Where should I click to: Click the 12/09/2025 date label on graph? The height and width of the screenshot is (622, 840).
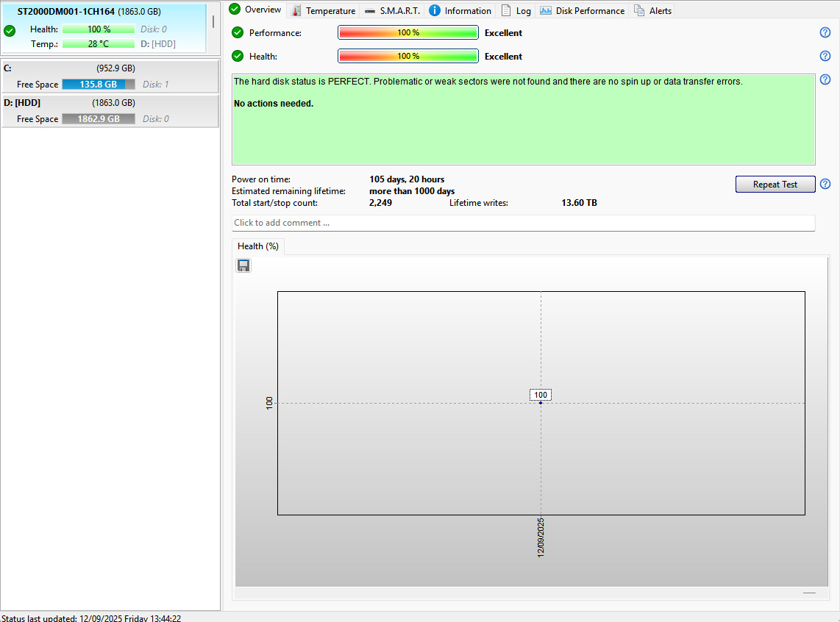tap(541, 537)
